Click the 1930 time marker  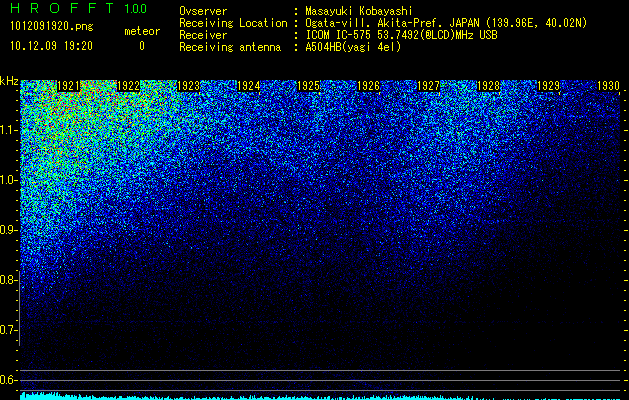[x=609, y=86]
